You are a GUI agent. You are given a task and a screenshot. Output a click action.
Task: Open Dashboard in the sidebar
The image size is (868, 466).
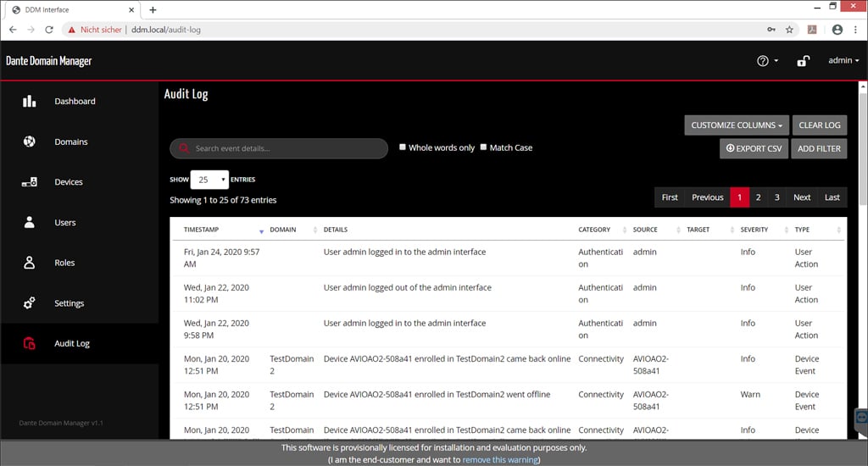coord(75,102)
